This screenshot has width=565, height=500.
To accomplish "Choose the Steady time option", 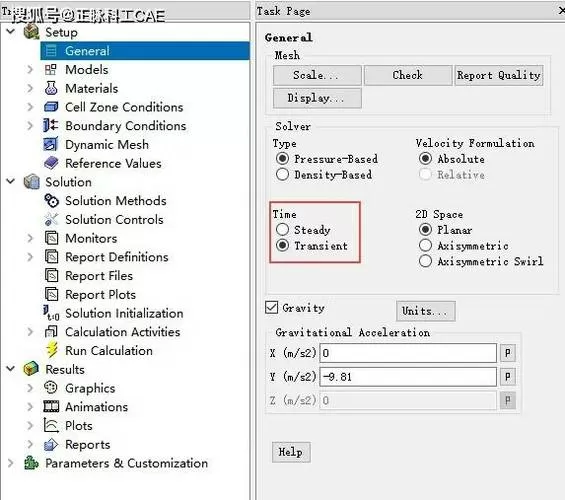I will coord(282,229).
